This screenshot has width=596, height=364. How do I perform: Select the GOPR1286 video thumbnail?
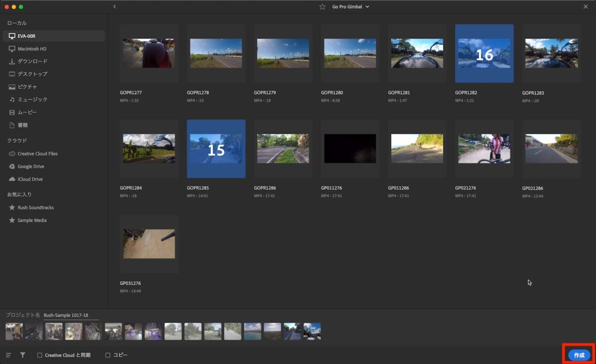pyautogui.click(x=283, y=148)
